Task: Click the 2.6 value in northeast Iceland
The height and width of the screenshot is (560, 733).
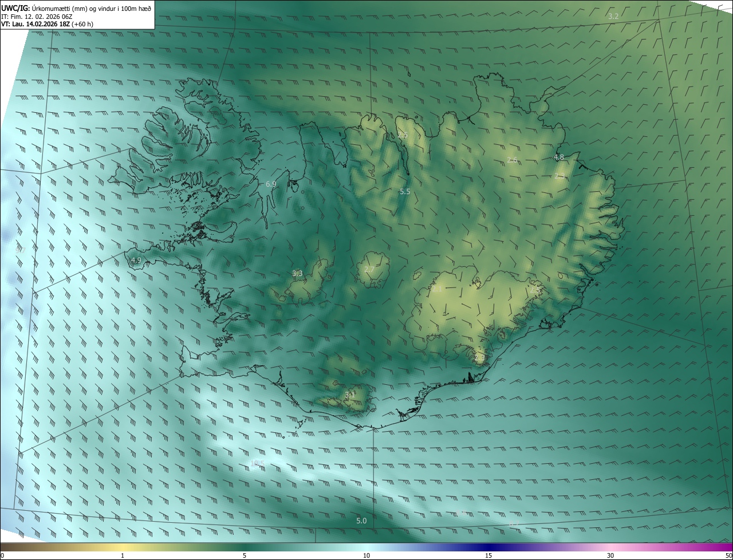Action: (512, 160)
